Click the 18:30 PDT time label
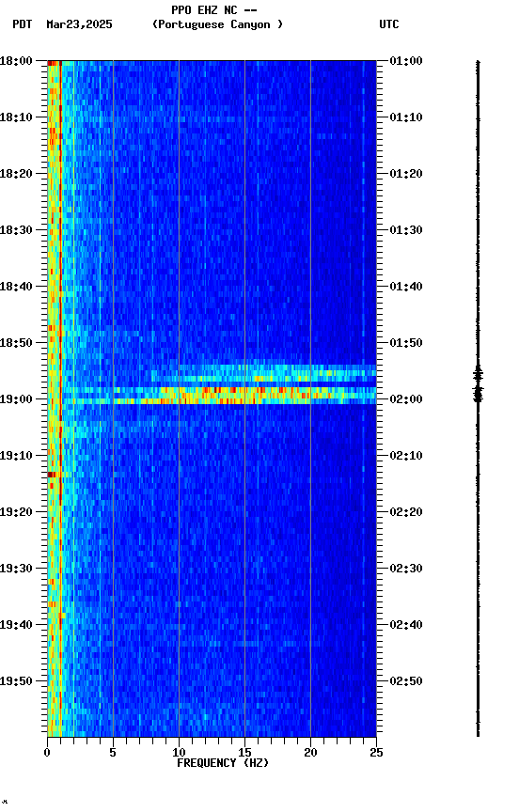Viewport: 519px width, 812px height. pyautogui.click(x=16, y=230)
